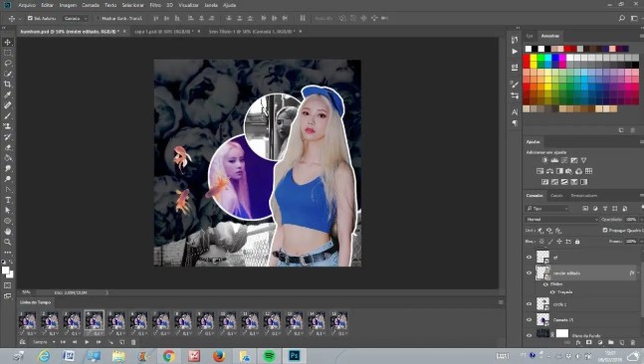Image resolution: width=644 pixels, height=364 pixels.
Task: Toggle the show transform controls checkbox
Action: 98,18
